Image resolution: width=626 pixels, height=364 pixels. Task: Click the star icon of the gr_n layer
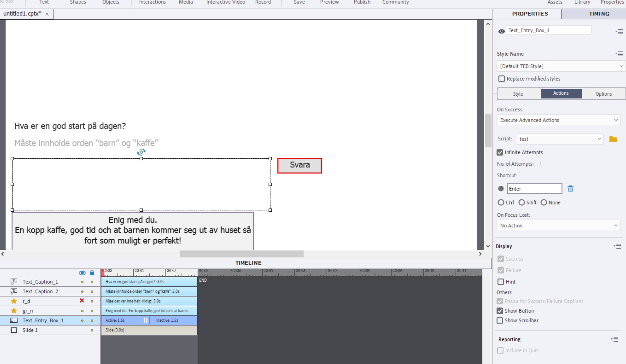click(14, 311)
